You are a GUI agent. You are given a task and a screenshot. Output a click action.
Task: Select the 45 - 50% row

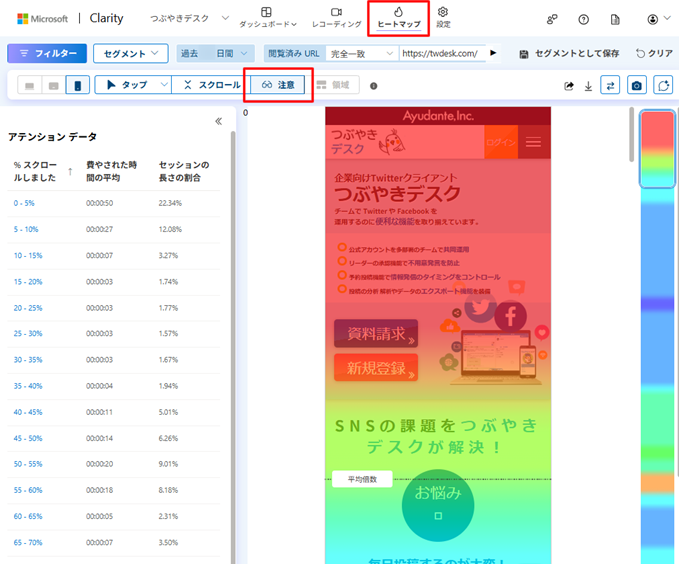pyautogui.click(x=113, y=438)
